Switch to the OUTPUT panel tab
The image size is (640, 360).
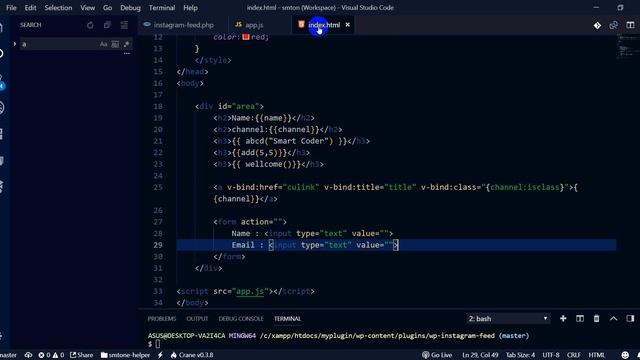197,319
